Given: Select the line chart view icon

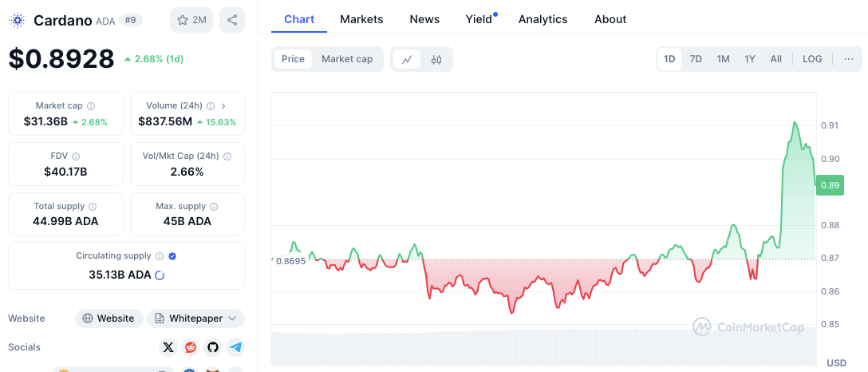Looking at the screenshot, I should click(x=407, y=59).
